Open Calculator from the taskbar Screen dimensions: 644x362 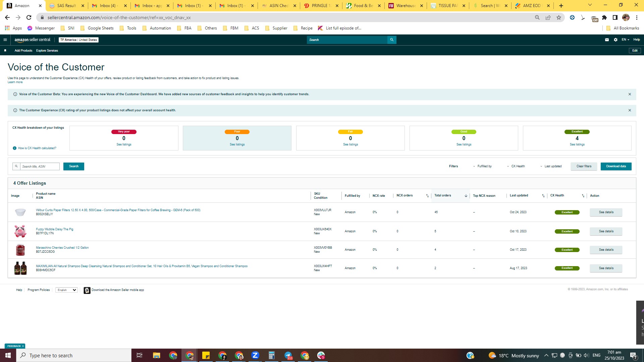point(272,355)
